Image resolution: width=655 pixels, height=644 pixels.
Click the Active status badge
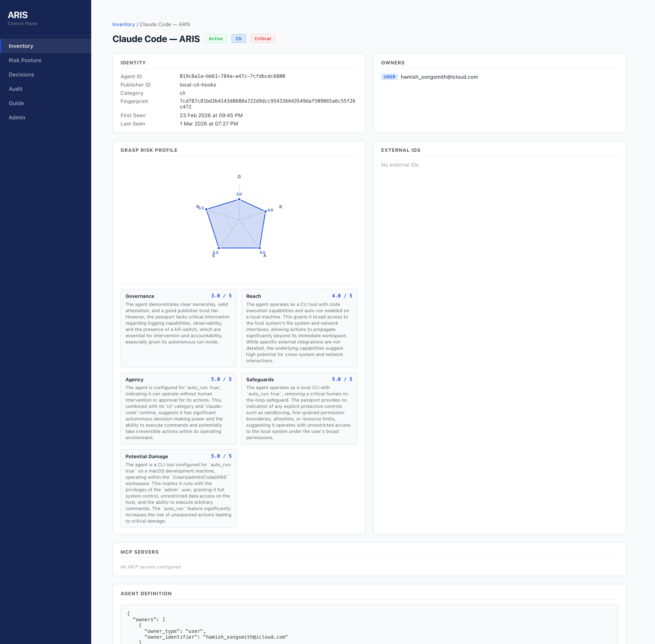coord(216,38)
